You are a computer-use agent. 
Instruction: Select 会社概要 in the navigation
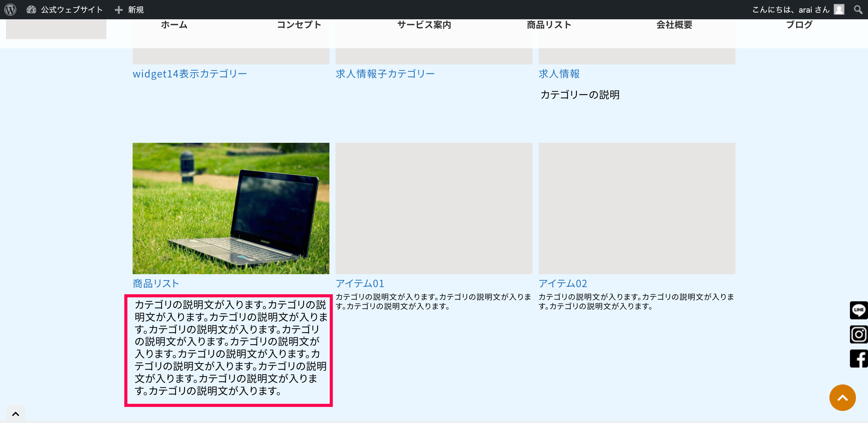coord(674,25)
